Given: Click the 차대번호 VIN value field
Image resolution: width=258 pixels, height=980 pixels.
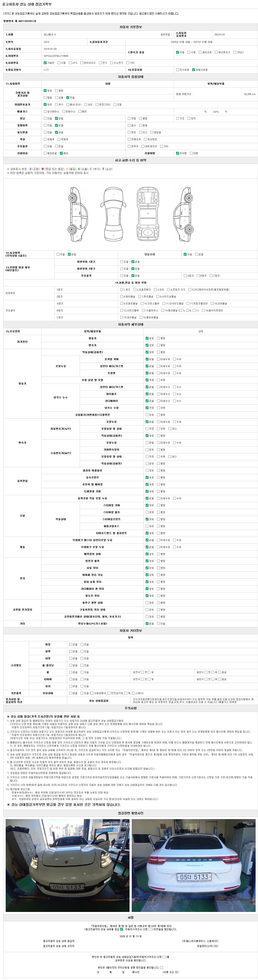Looking at the screenshot, I should tap(56, 56).
